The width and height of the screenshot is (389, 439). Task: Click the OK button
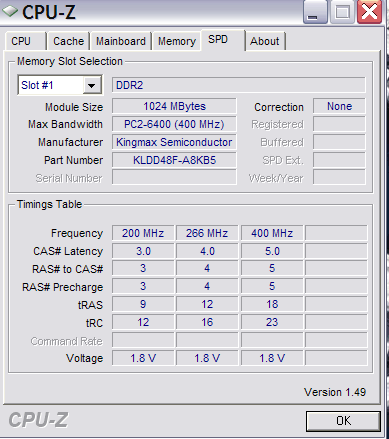pos(343,421)
